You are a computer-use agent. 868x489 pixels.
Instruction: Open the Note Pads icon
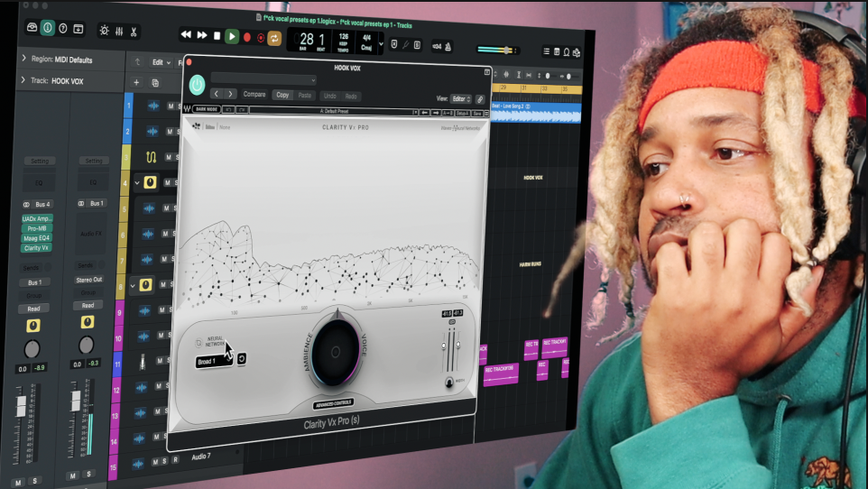pyautogui.click(x=557, y=51)
